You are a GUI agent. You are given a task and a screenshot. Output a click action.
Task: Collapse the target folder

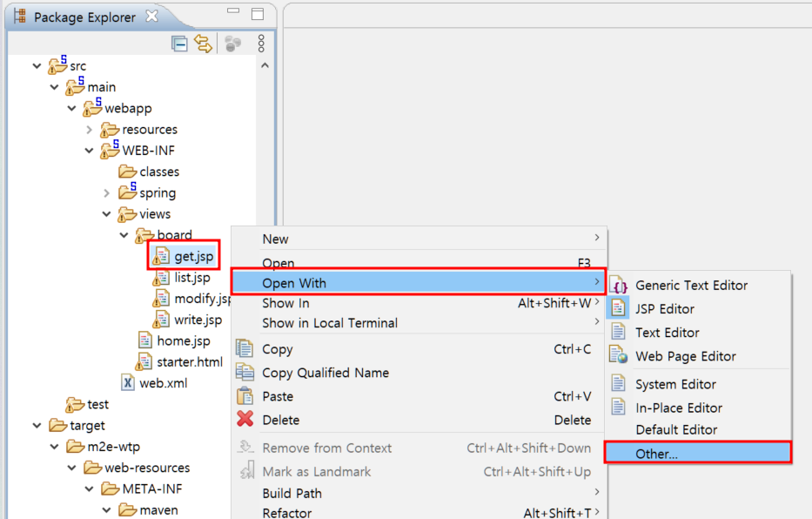click(37, 426)
